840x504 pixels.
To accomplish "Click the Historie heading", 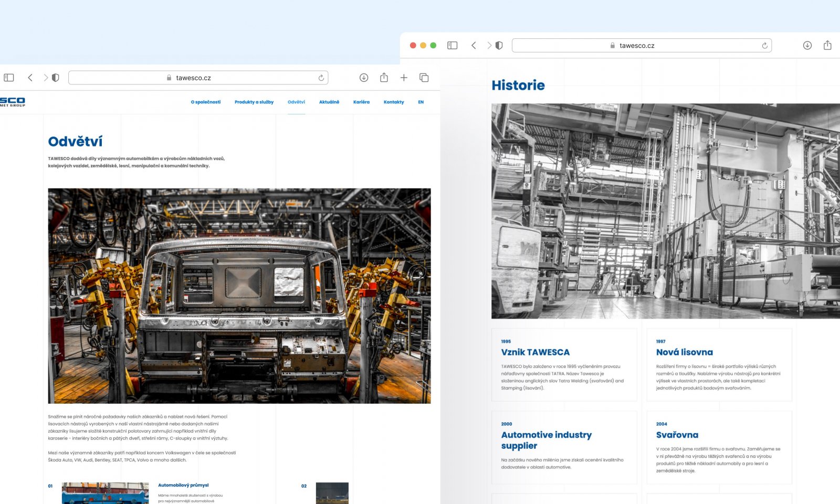I will [518, 85].
